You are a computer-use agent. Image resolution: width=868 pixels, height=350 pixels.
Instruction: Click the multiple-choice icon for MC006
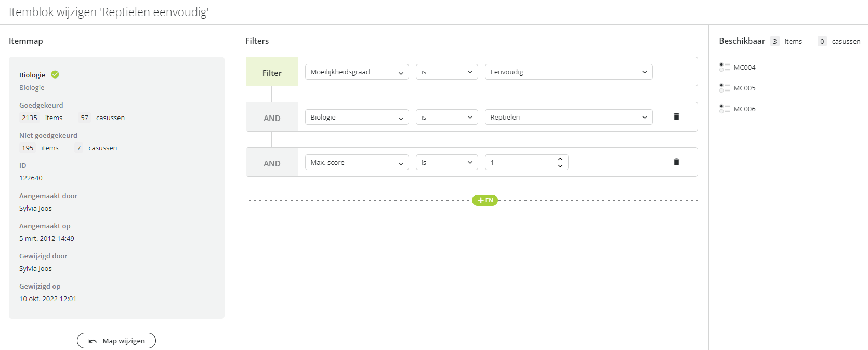(x=725, y=109)
